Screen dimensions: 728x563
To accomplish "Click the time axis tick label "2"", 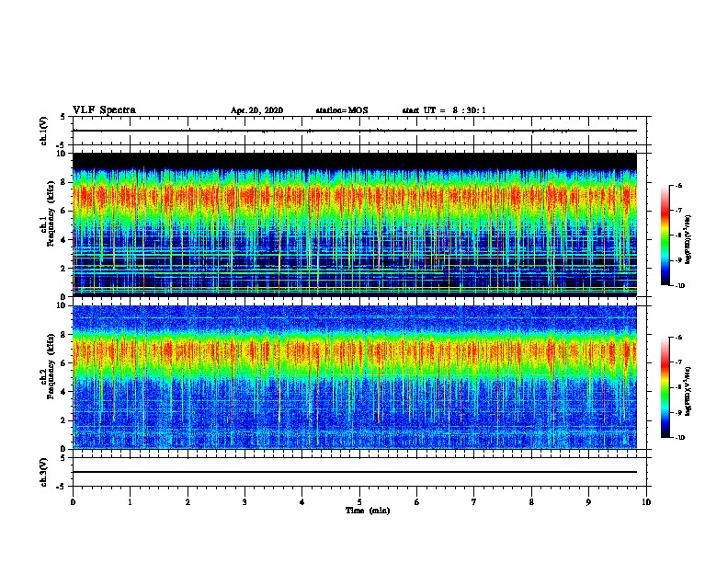I will pos(188,502).
